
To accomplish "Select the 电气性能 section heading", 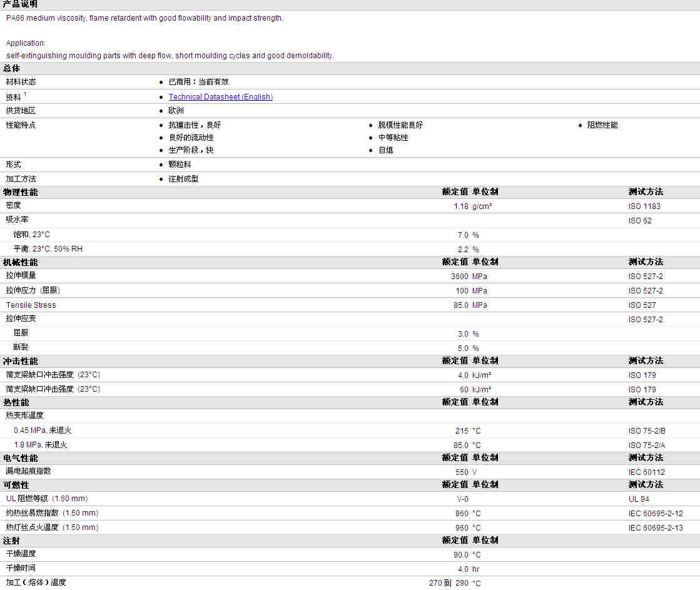I will pos(20,458).
